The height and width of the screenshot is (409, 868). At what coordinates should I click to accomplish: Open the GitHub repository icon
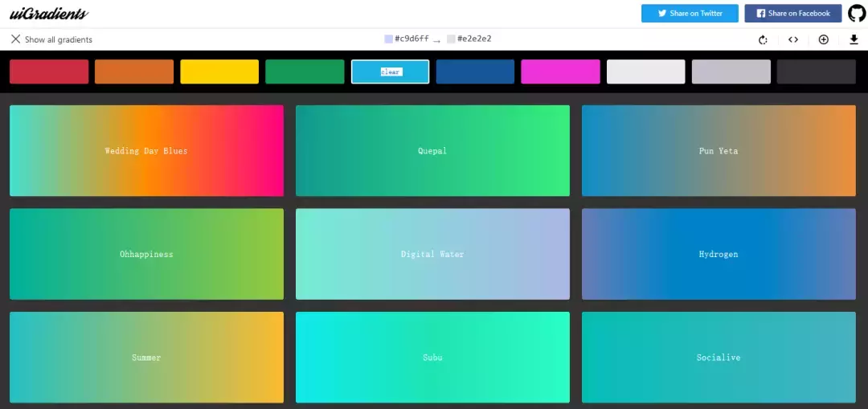[857, 14]
